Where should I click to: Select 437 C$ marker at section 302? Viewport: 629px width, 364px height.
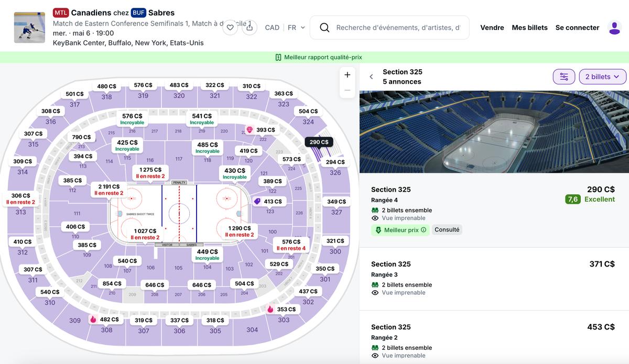308,291
